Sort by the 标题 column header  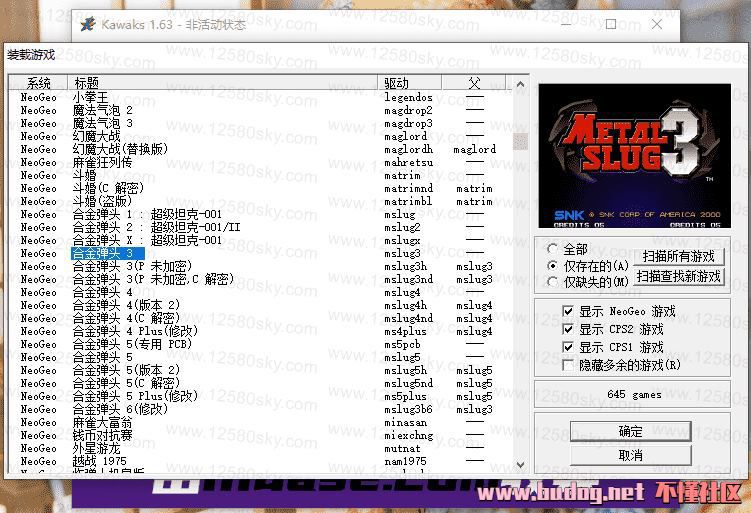(x=223, y=83)
